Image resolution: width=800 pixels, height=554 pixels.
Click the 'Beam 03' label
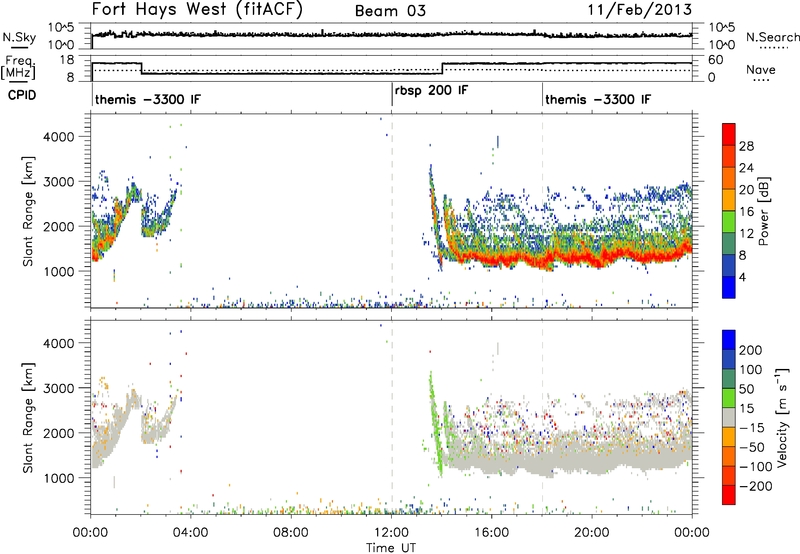pos(390,11)
